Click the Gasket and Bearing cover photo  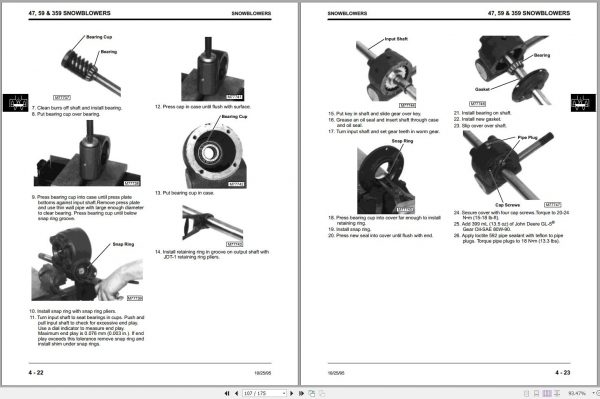(513, 70)
